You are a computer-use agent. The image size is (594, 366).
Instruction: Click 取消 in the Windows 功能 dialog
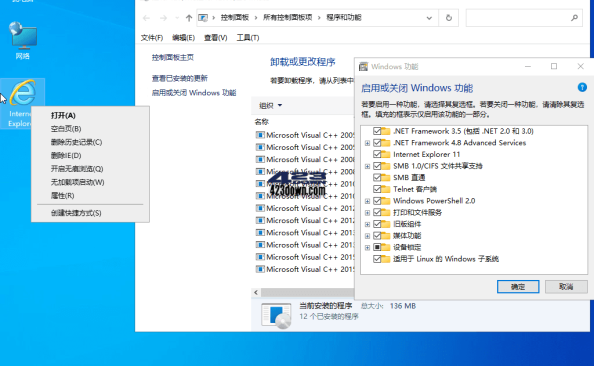click(x=566, y=286)
